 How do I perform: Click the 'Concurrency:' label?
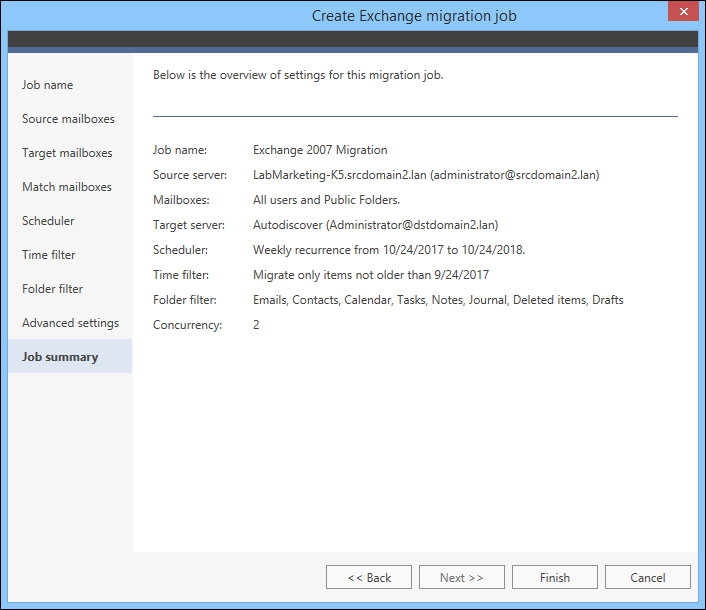point(187,325)
